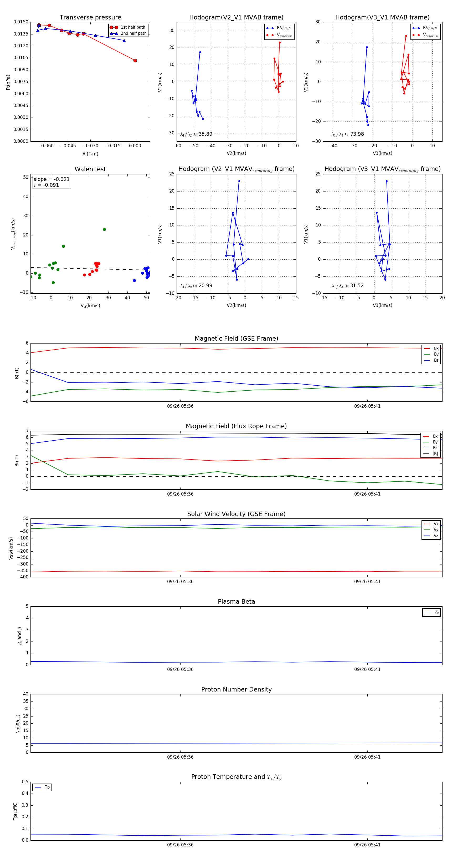Click the "Hodogram(V2_V1 MVAB frame)" title
The width and height of the screenshot is (473, 868).
pos(236,18)
